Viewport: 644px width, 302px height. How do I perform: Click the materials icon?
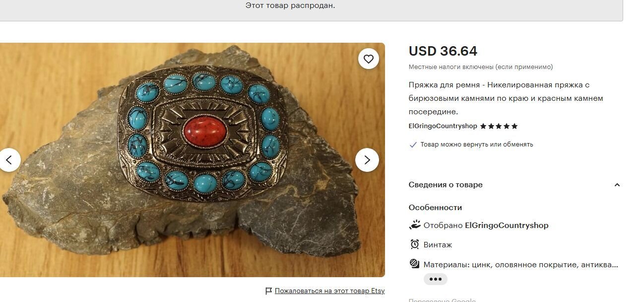[x=415, y=264]
